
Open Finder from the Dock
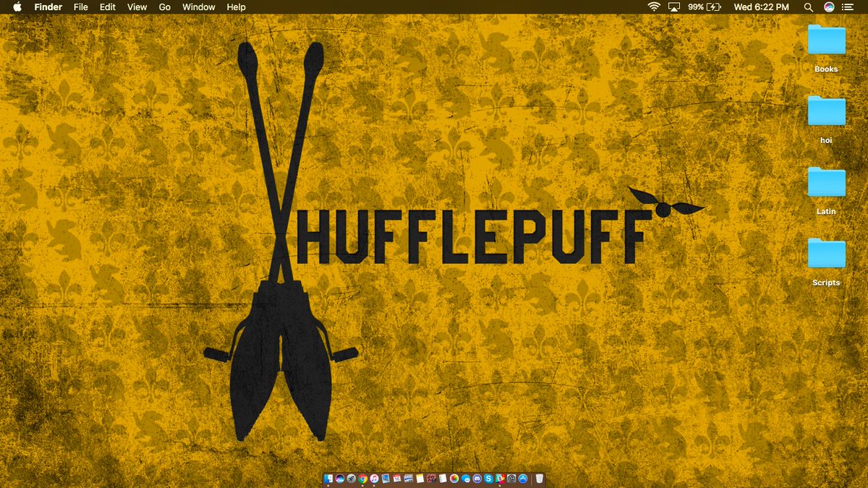point(328,479)
